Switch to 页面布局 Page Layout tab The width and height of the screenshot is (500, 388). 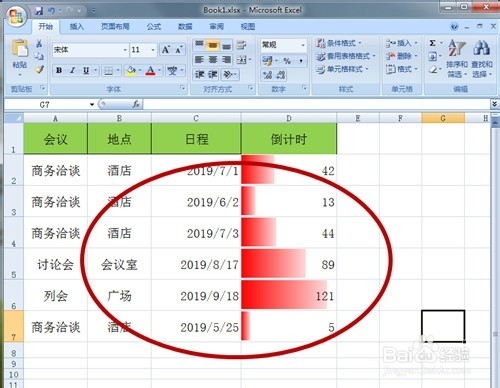point(115,27)
